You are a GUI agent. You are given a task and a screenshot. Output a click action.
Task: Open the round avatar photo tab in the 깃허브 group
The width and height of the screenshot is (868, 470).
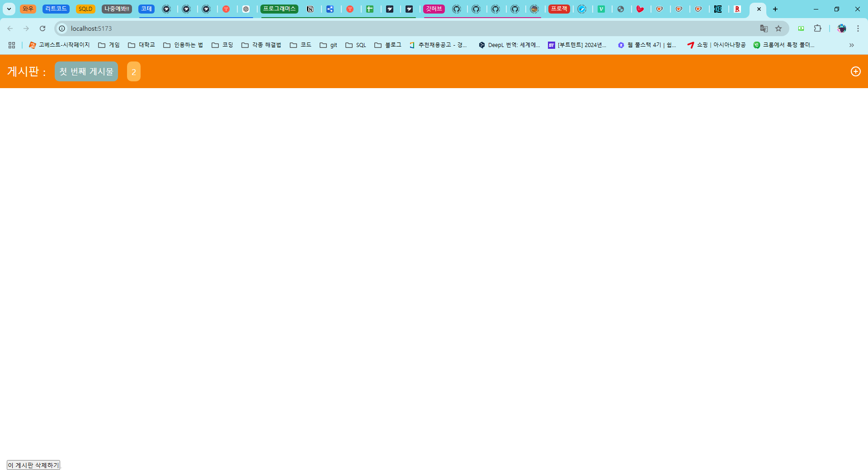coord(534,9)
